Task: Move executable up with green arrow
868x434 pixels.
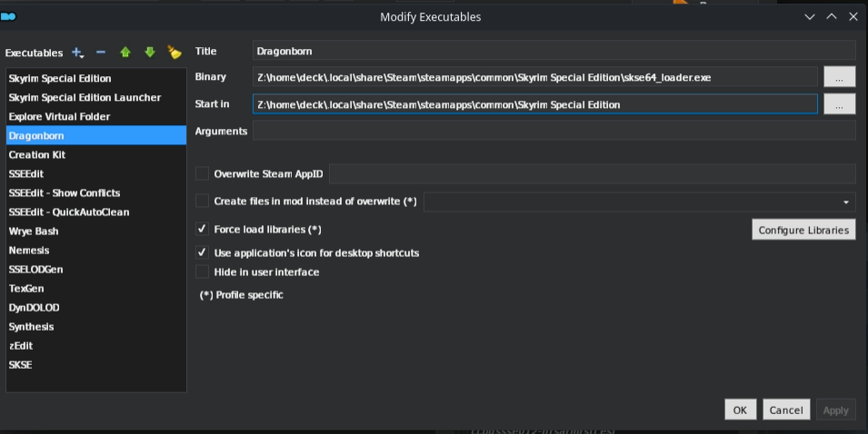Action: click(125, 53)
